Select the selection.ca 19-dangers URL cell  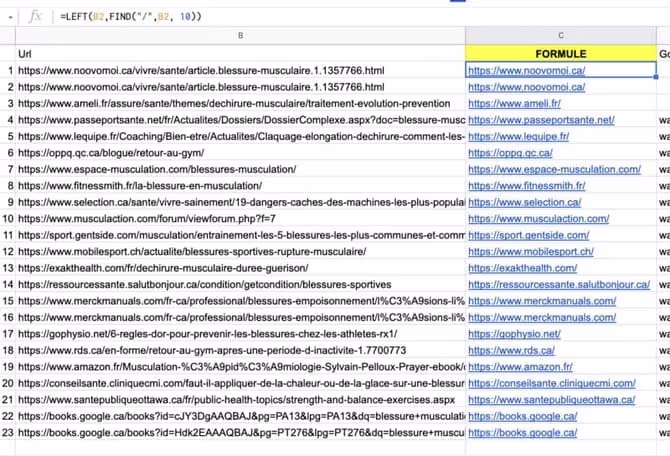tap(241, 202)
